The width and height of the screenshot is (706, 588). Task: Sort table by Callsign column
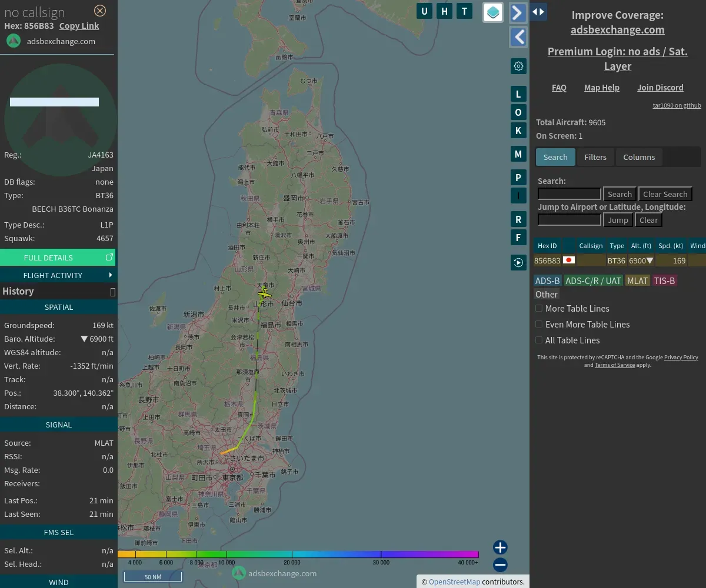point(591,246)
